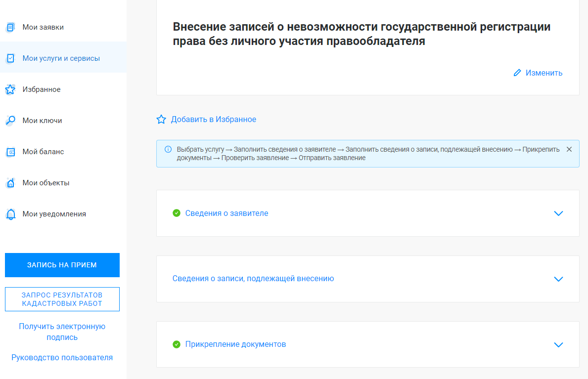Open the Мои заявки sidebar icon
This screenshot has width=588, height=379.
tap(10, 27)
